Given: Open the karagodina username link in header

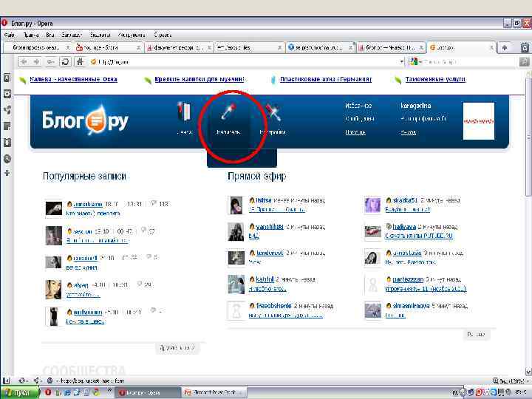Looking at the screenshot, I should [x=415, y=106].
